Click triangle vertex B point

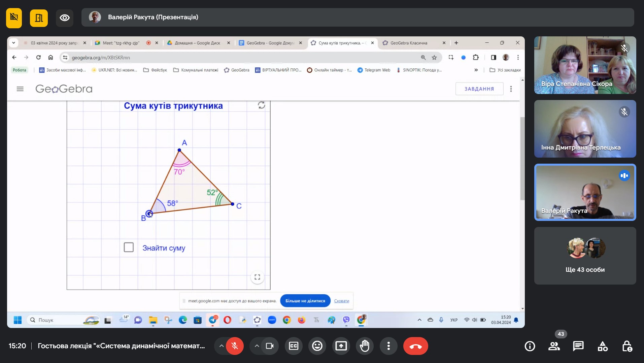[x=149, y=213]
